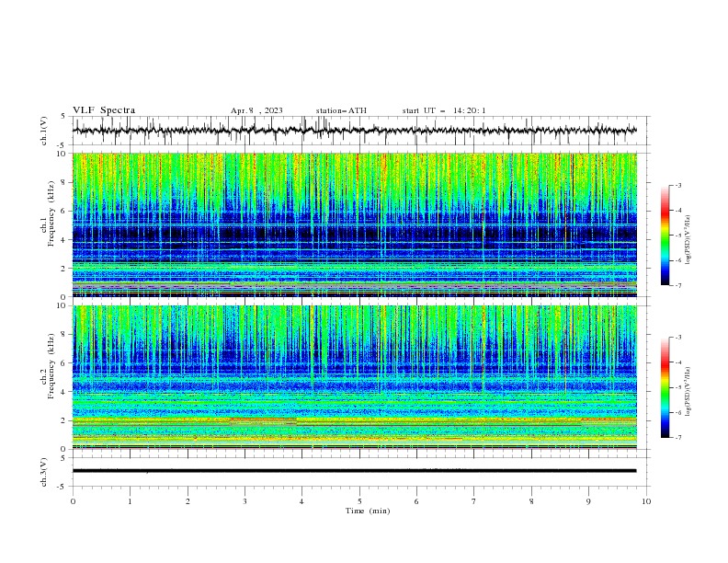This screenshot has height=563, width=728.
Task: Click the lower color bar "-7" label
Action: pos(678,438)
